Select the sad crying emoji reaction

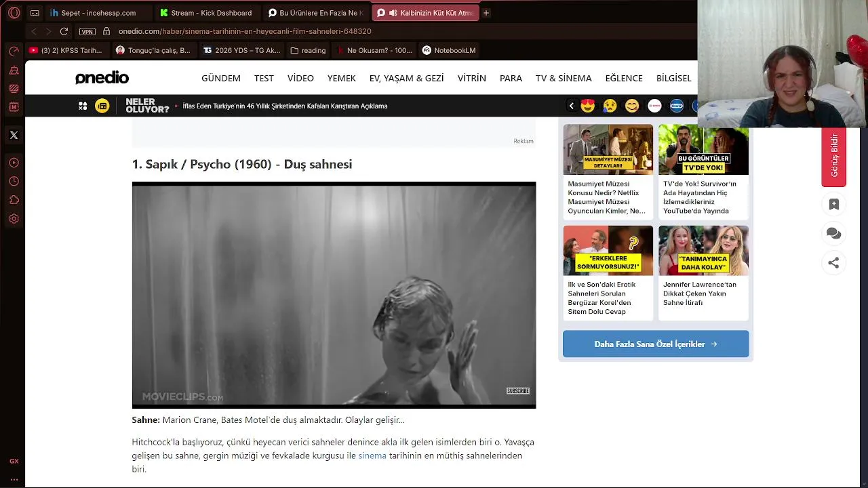610,106
